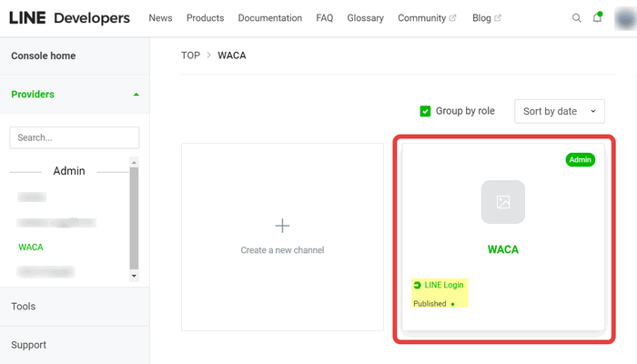Click the LINE Developers logo
Screen dimensions: 637x364
pyautogui.click(x=69, y=18)
